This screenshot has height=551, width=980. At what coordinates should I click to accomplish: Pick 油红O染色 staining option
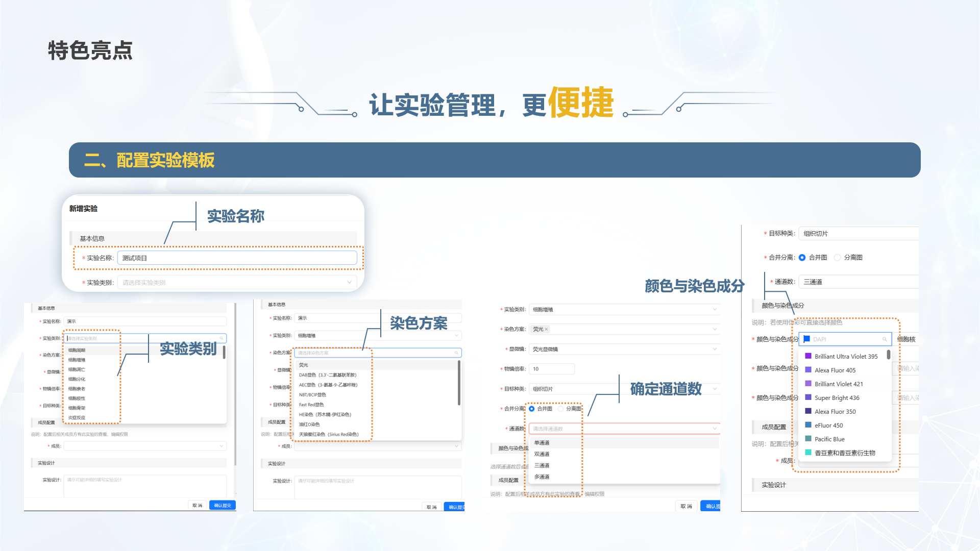click(x=309, y=424)
